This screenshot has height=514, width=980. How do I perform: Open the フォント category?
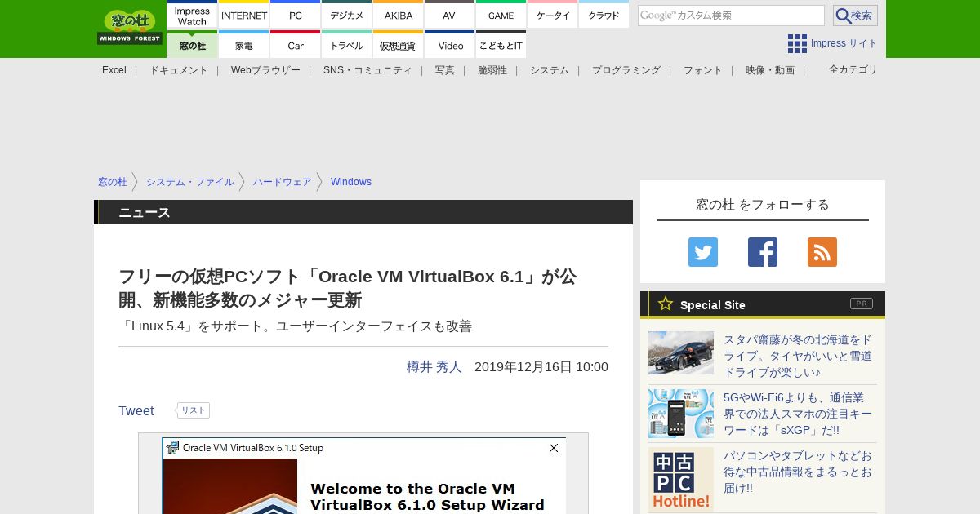click(x=703, y=70)
